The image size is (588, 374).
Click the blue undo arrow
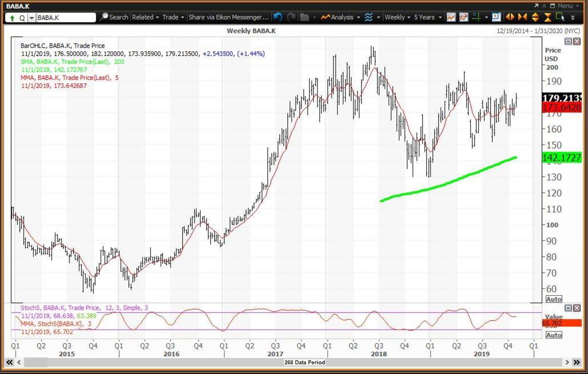(278, 17)
